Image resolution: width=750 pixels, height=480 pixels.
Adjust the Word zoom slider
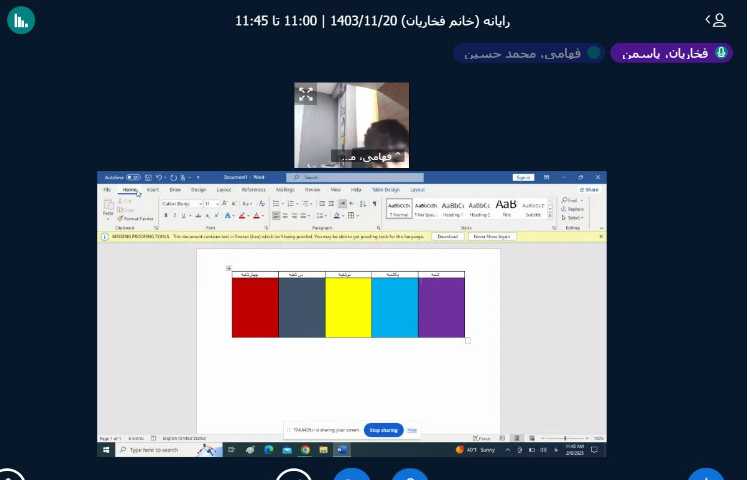tap(565, 438)
